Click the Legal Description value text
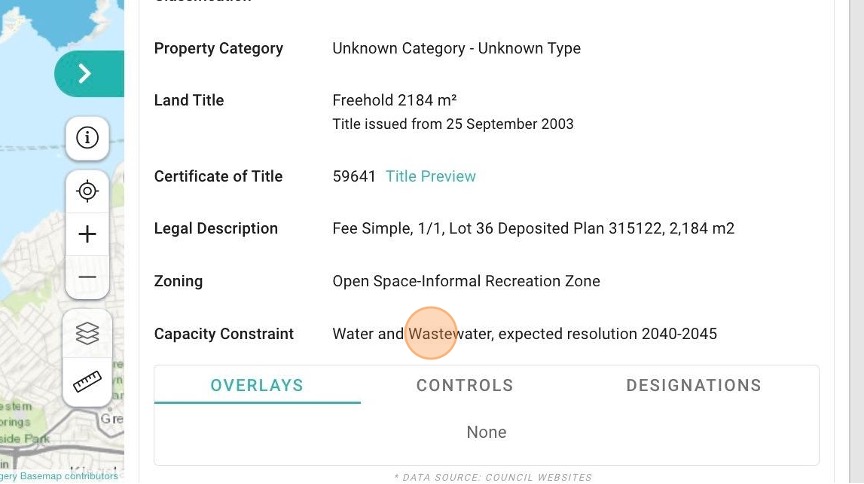Viewport: 864px width, 484px height. coord(533,228)
